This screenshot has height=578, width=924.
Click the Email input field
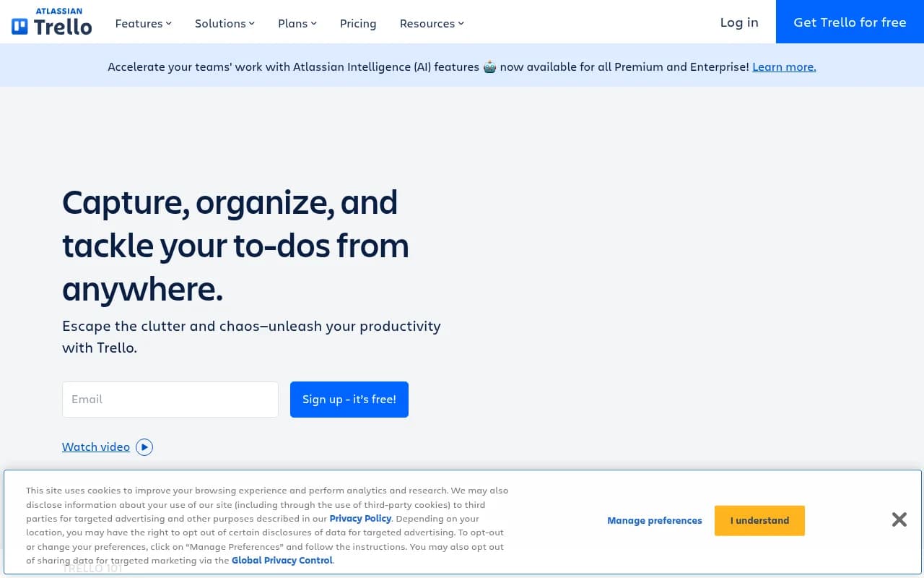[170, 399]
